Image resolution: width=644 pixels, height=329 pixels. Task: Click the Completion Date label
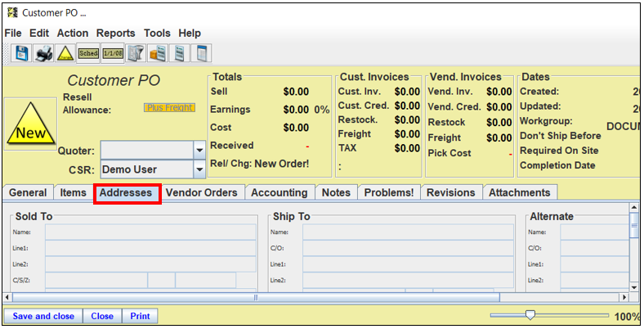tap(557, 165)
